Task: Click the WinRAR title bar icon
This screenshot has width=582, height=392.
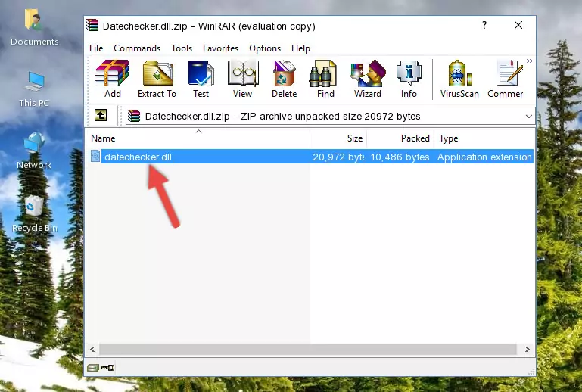Action: coord(93,26)
